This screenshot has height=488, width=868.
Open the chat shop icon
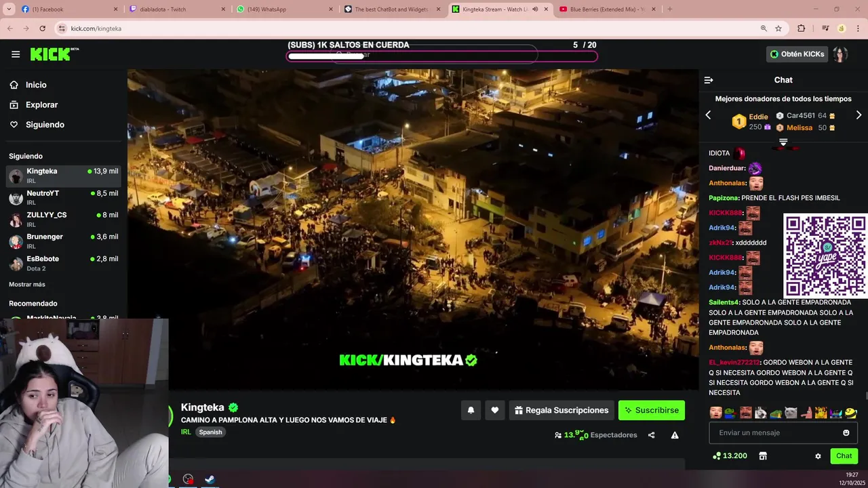763,456
